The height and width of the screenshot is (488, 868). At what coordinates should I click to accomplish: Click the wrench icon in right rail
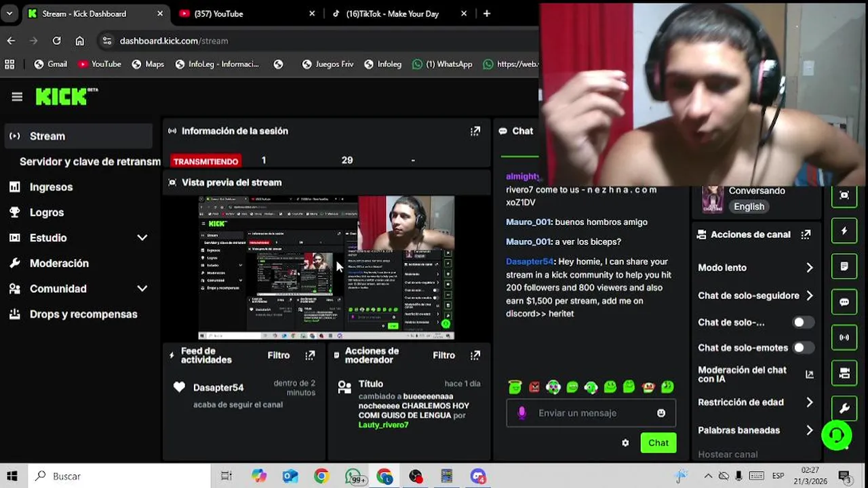(x=844, y=408)
